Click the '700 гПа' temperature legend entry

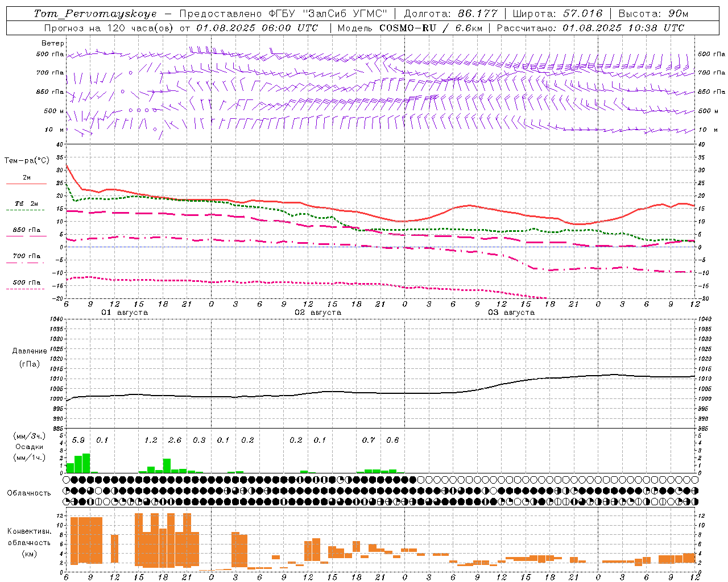(x=26, y=256)
